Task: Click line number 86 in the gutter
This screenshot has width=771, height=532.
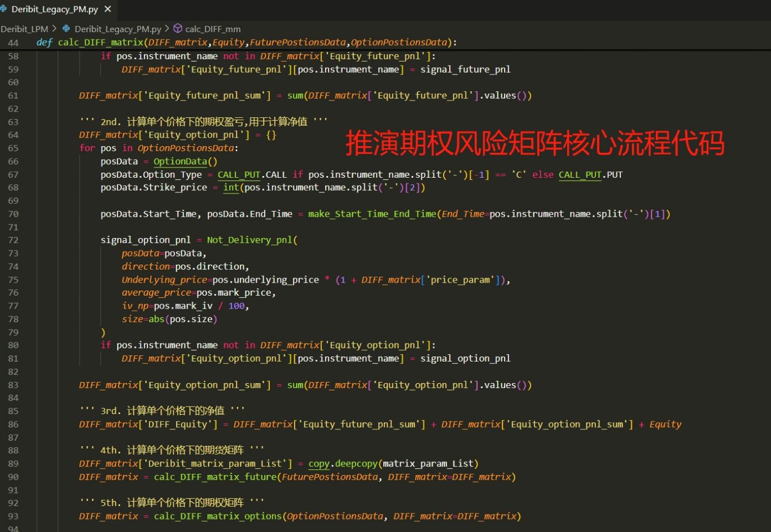Action: [x=13, y=424]
